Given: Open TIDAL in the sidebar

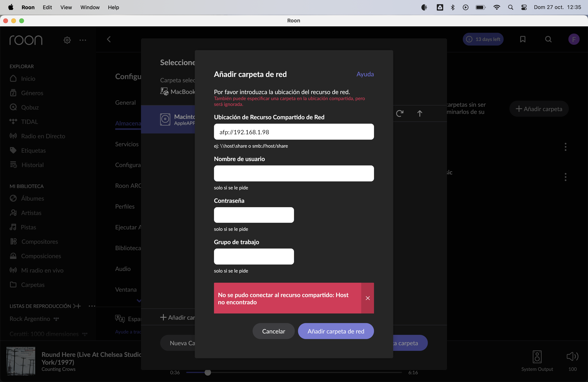Looking at the screenshot, I should 24,122.
